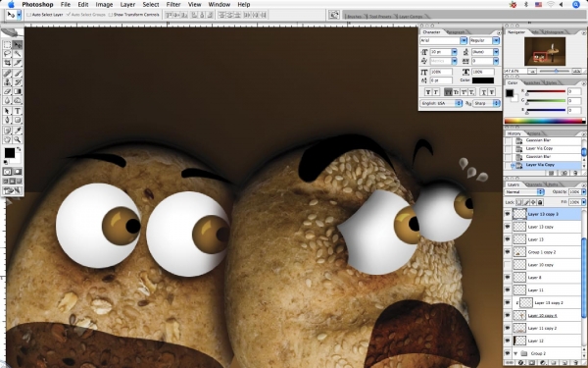Select the Hand tool
This screenshot has height=368, width=588.
7,139
